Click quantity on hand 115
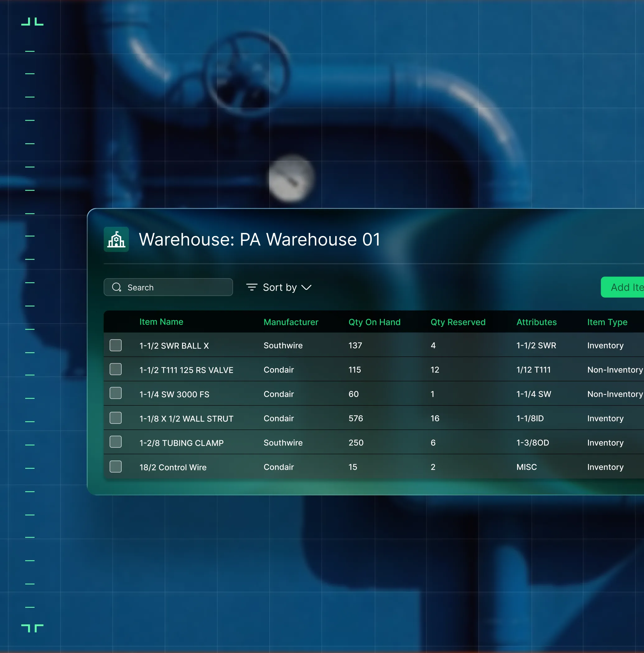 (x=355, y=370)
